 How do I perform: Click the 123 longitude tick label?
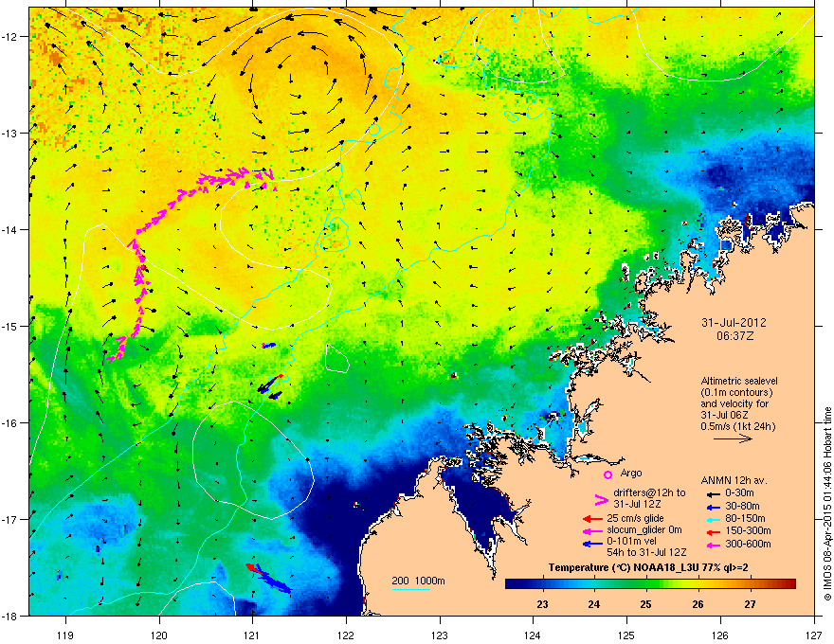click(x=440, y=635)
